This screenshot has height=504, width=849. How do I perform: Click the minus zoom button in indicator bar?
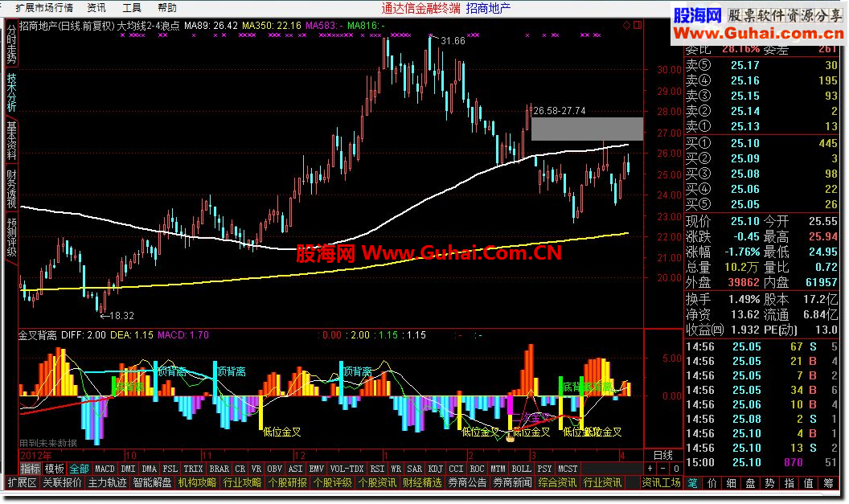663,469
